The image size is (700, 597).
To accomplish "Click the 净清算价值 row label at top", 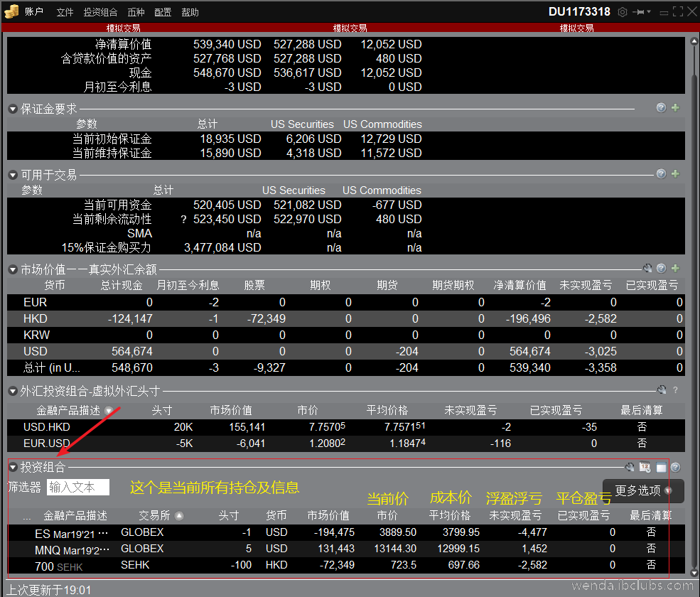I will click(x=123, y=44).
